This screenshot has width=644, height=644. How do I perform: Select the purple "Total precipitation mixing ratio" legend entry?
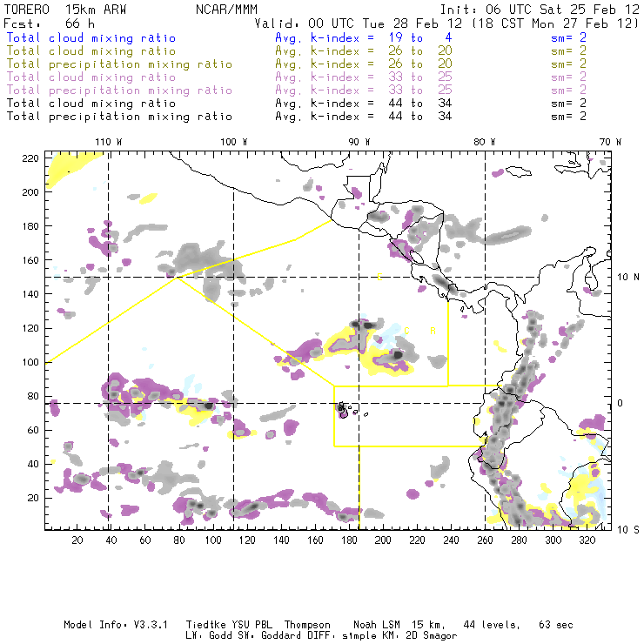[x=119, y=91]
